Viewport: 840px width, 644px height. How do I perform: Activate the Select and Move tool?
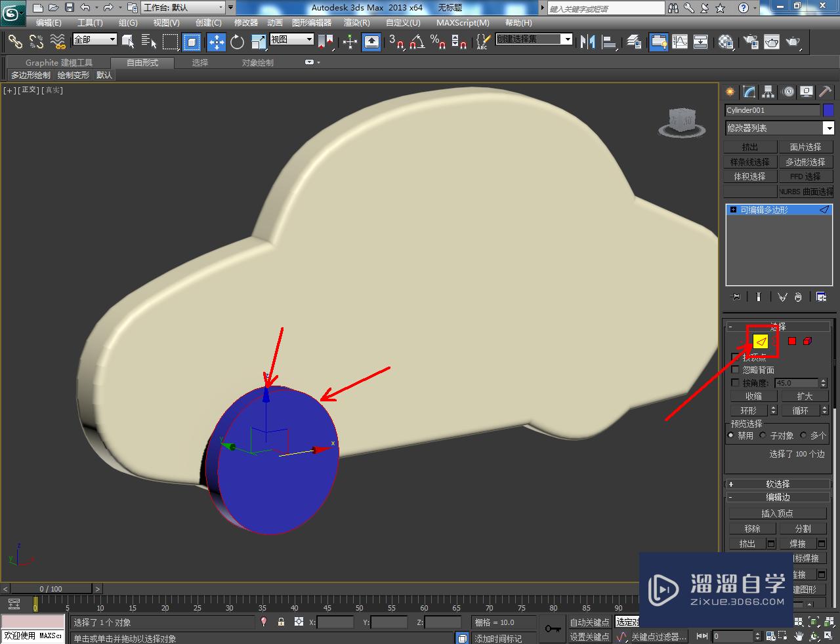216,42
